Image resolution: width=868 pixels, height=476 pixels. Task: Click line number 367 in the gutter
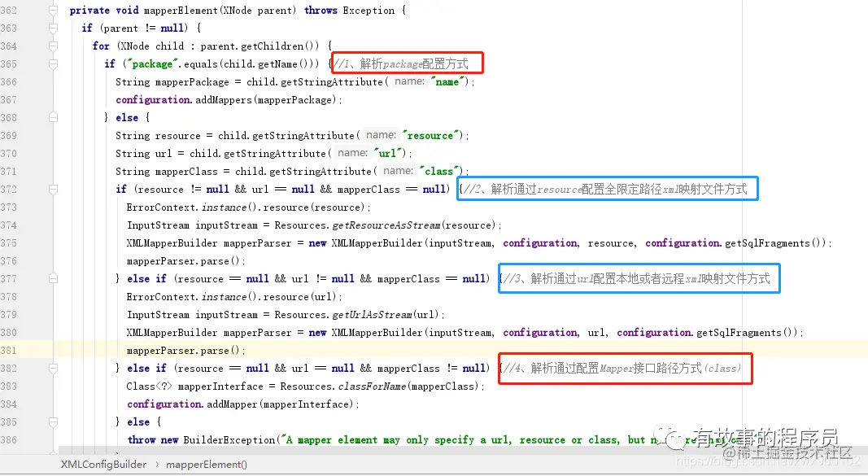point(9,99)
